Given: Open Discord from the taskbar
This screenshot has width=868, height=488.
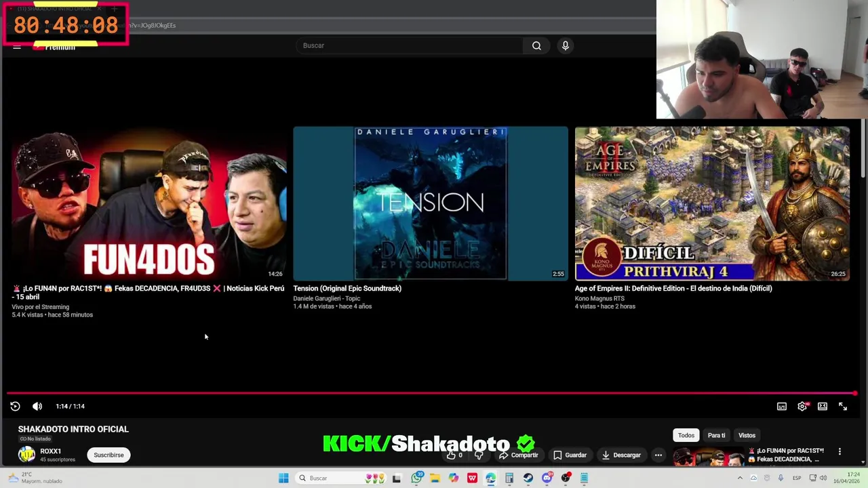Looking at the screenshot, I should [x=547, y=478].
